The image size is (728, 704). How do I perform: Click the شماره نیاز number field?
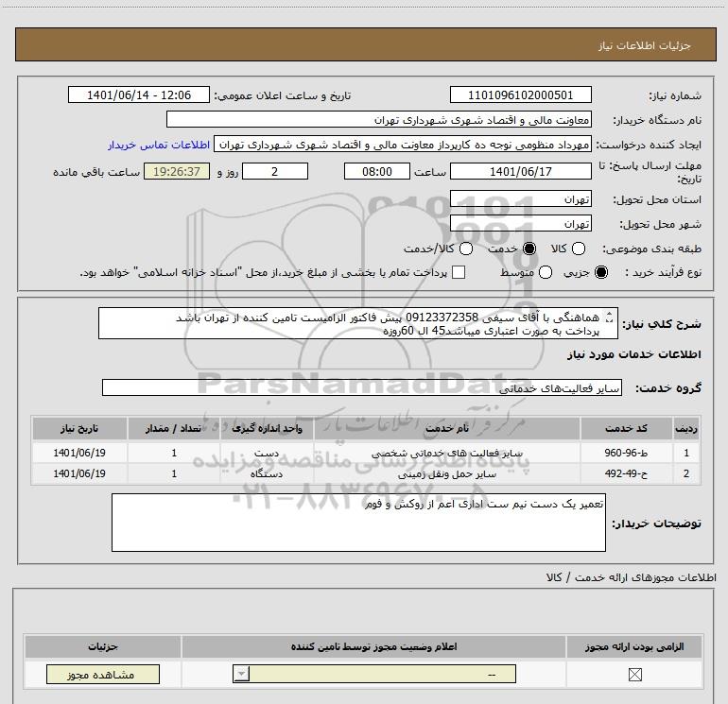520,94
